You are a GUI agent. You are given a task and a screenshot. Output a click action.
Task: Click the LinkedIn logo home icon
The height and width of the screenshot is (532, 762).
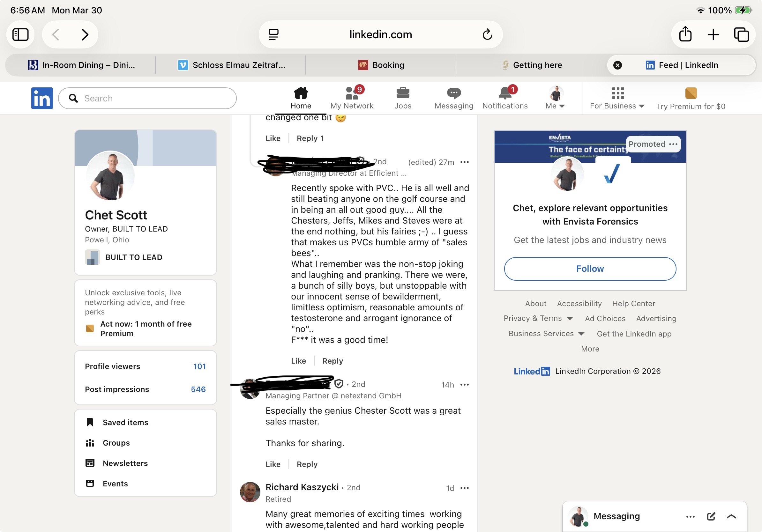[x=42, y=98]
